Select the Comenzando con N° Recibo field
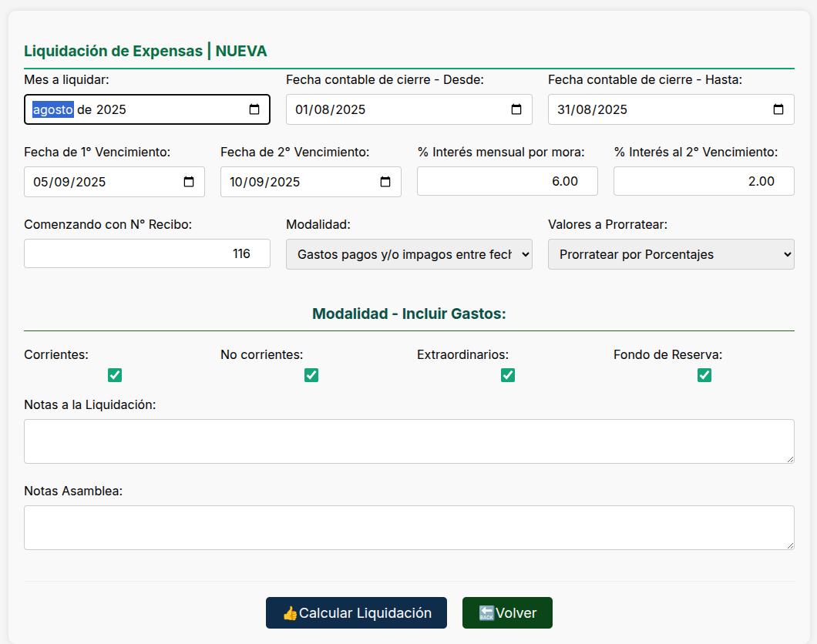The width and height of the screenshot is (817, 644). point(146,253)
